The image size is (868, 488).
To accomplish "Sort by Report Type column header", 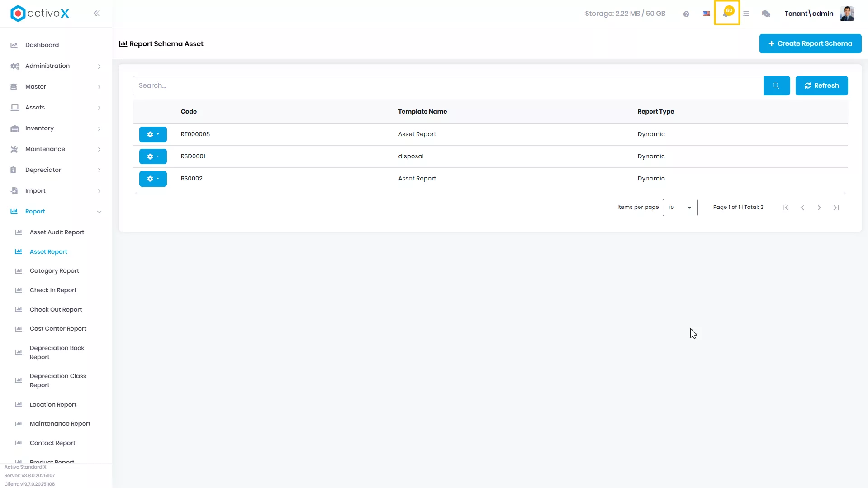I will tap(655, 112).
